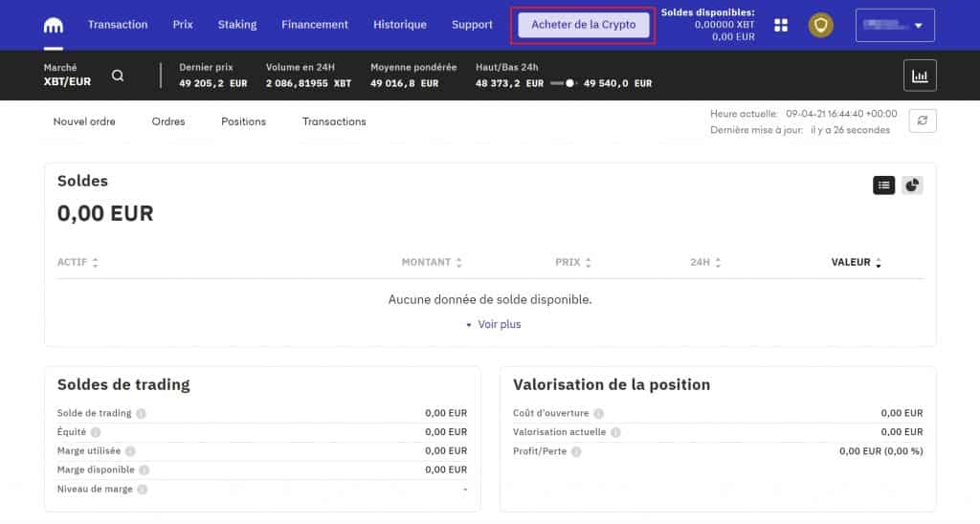980x524 pixels.
Task: Open the apps grid icon
Action: click(781, 25)
